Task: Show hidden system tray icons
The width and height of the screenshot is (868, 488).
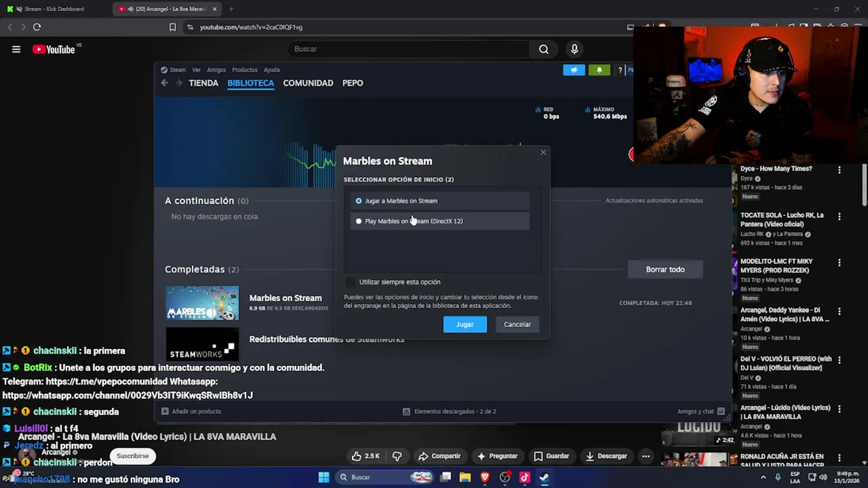Action: pos(763,477)
